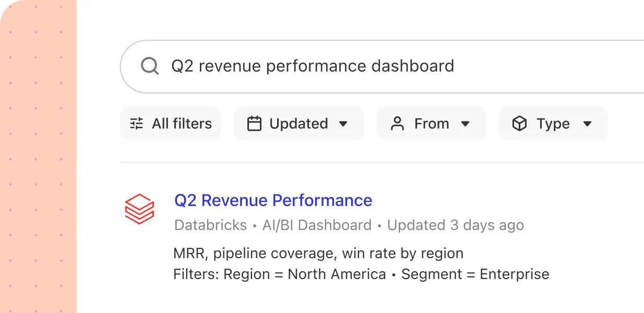
Task: Click the person icon in the From filter
Action: [399, 123]
